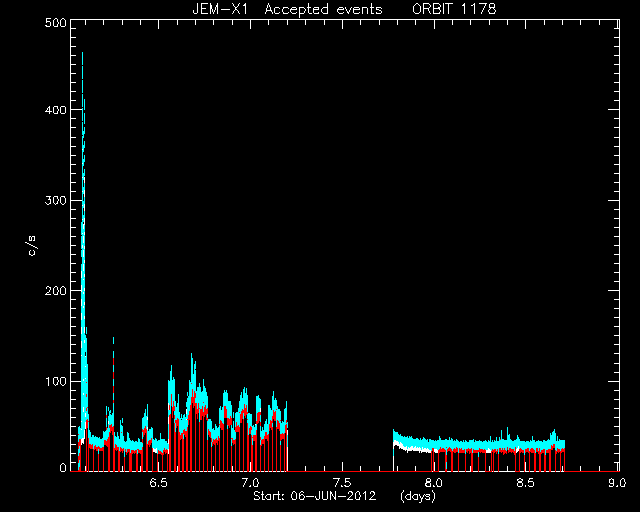Screen dimensions: 640x512
Task: Click the c/s y-axis unit label
Action: (32, 246)
